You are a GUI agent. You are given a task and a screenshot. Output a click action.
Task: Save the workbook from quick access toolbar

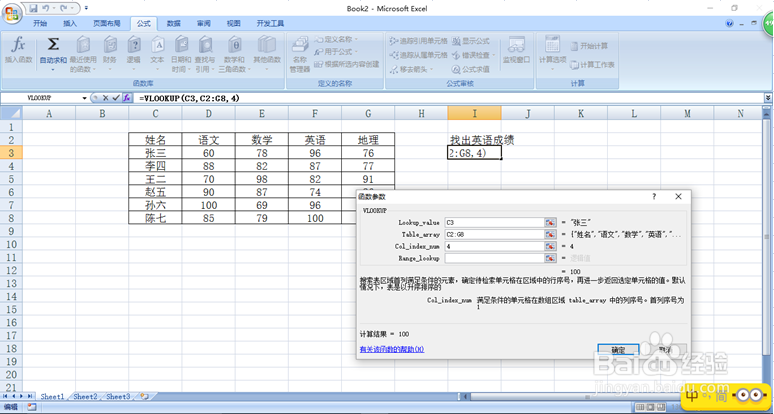tap(34, 8)
